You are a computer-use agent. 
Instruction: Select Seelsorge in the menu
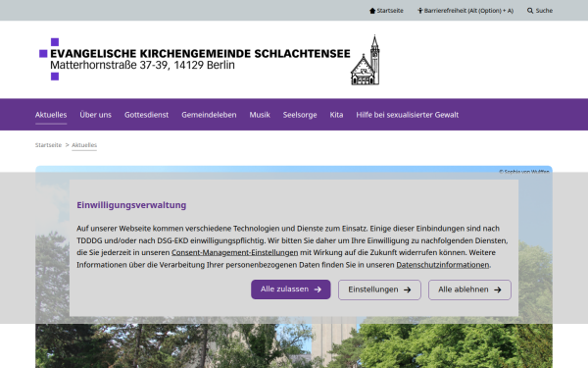[300, 115]
